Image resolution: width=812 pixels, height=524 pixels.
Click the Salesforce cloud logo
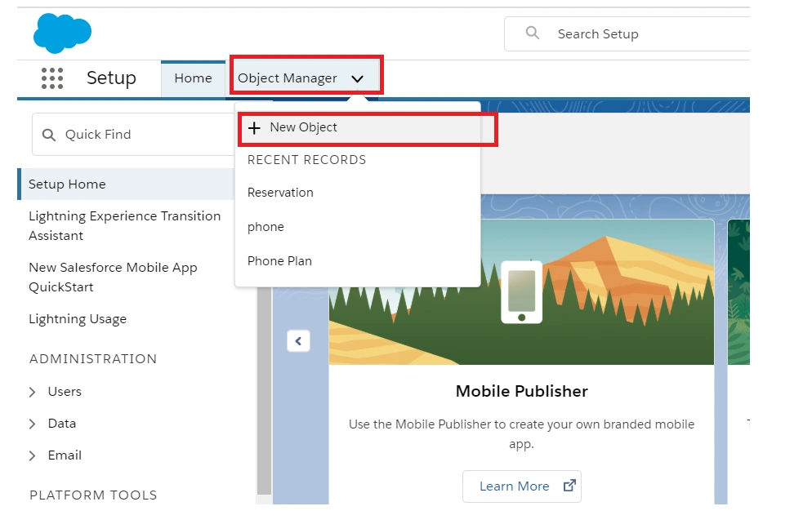pos(62,33)
